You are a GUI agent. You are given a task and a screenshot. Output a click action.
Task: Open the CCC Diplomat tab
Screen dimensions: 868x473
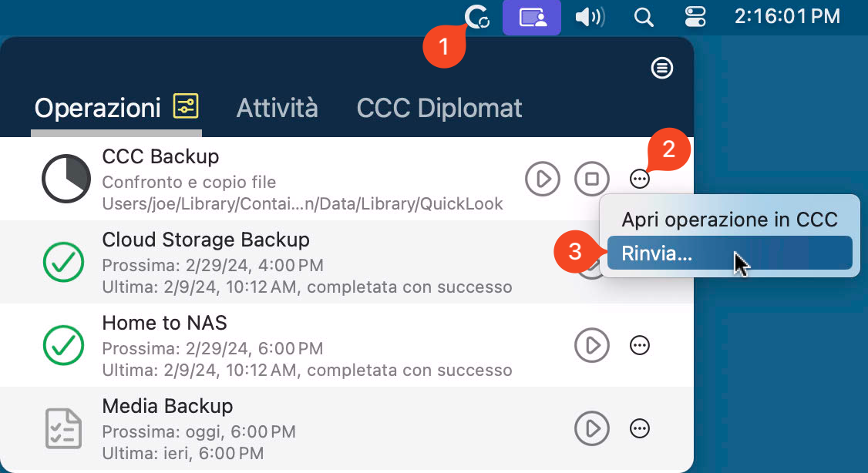[439, 108]
